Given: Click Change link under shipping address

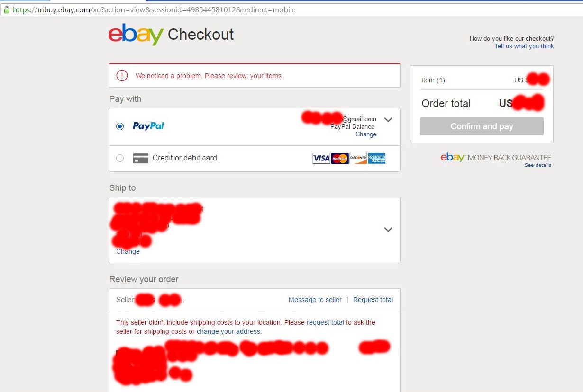Looking at the screenshot, I should click(128, 251).
